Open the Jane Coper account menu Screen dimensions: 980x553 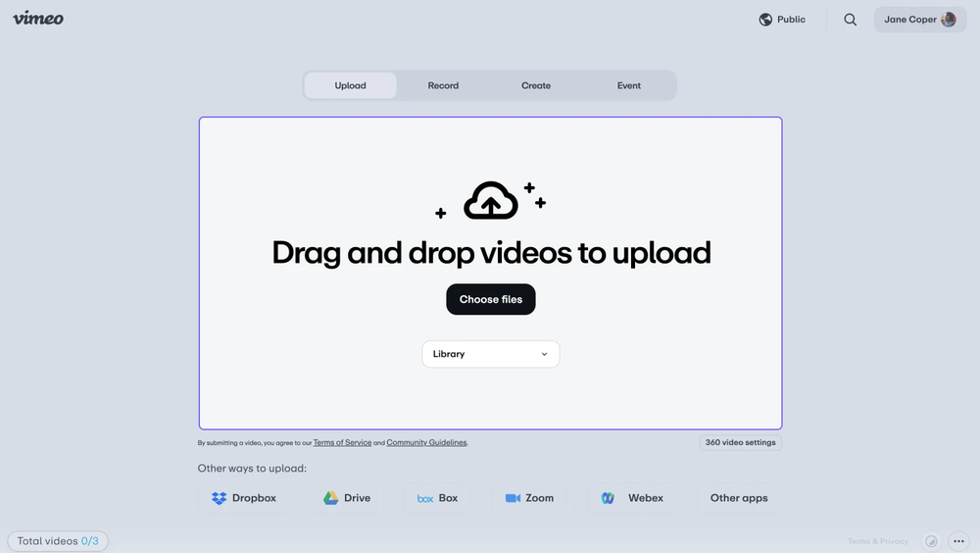tap(920, 20)
